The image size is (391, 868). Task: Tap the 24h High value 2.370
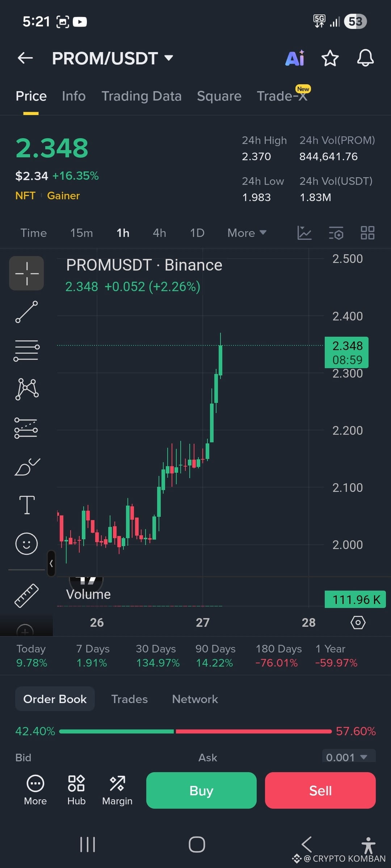256,157
